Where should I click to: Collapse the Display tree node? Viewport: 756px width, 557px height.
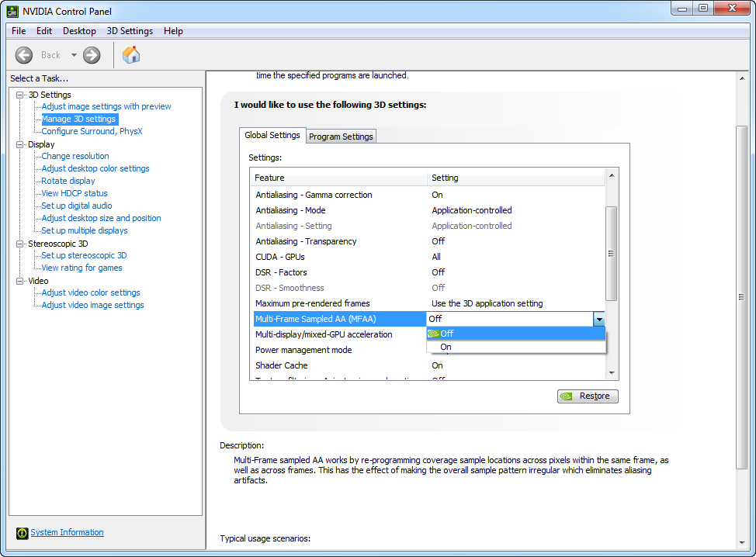19,144
